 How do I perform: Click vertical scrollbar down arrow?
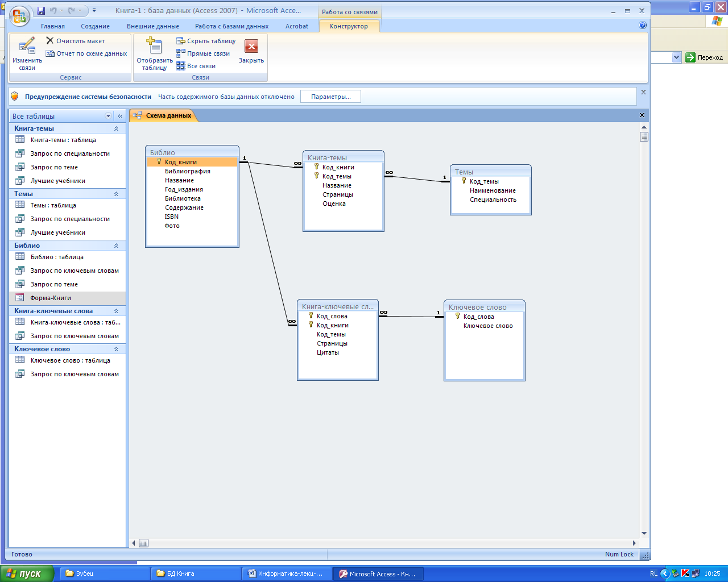(644, 533)
